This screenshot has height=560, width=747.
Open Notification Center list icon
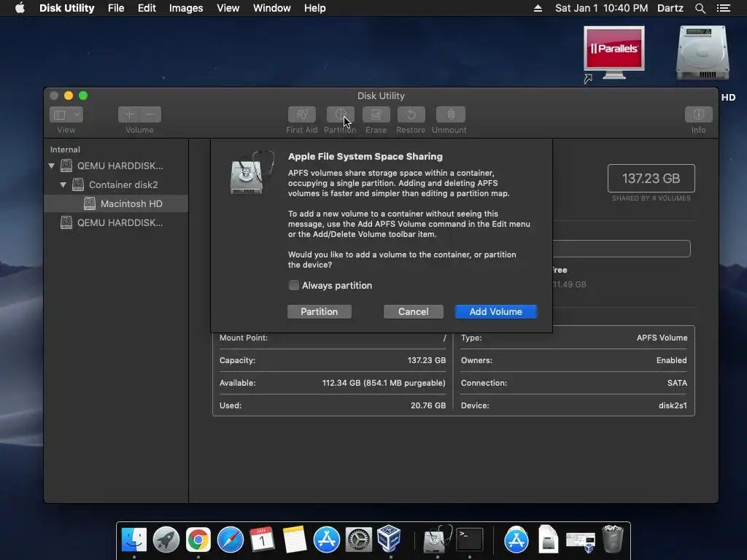[723, 8]
